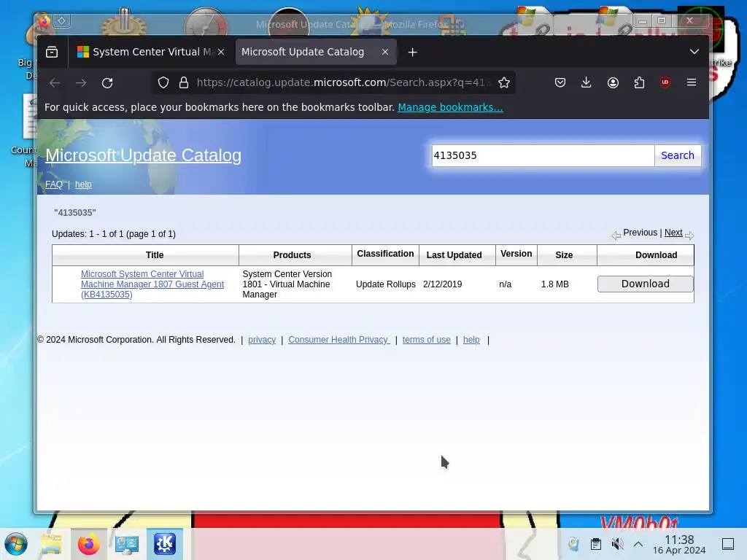Expand hidden system tray icons arrow
747x560 pixels.
click(638, 544)
